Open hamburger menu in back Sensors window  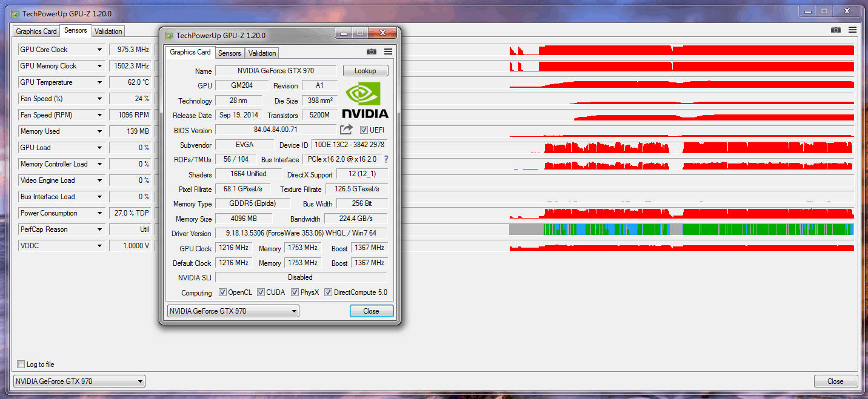point(852,30)
